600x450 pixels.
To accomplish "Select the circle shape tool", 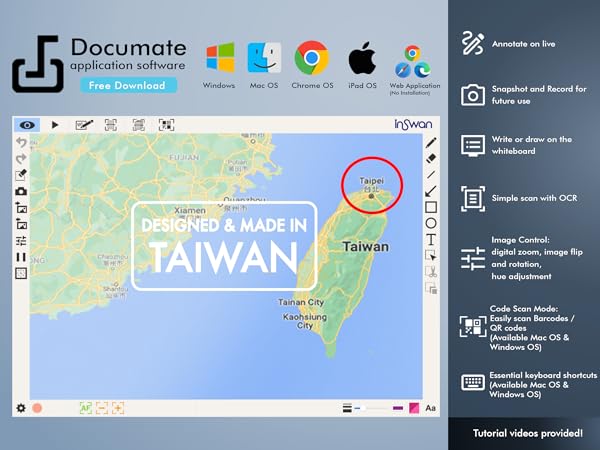I will click(x=431, y=223).
